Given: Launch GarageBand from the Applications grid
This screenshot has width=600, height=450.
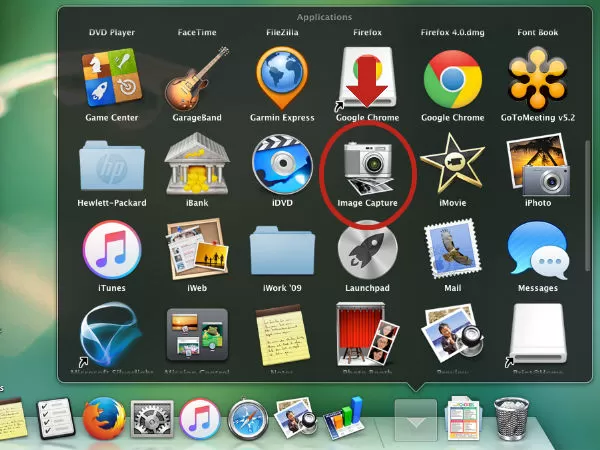Looking at the screenshot, I should click(196, 76).
